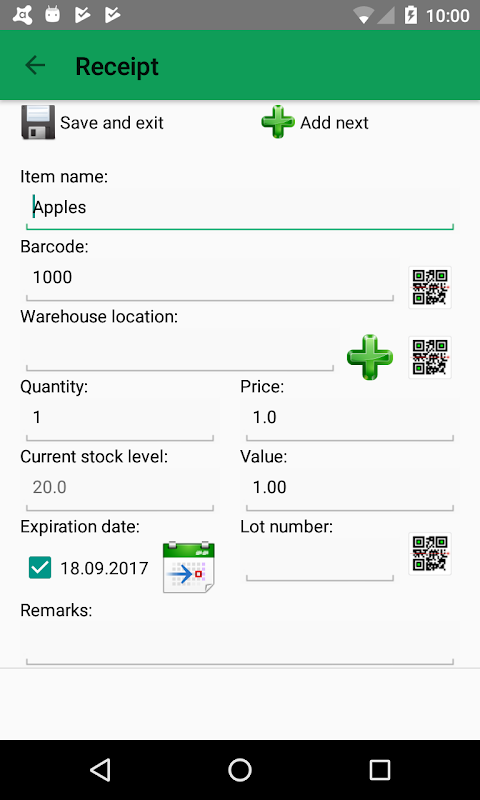Image resolution: width=480 pixels, height=800 pixels.
Task: Tap the Android home navigation button
Action: pos(240,770)
